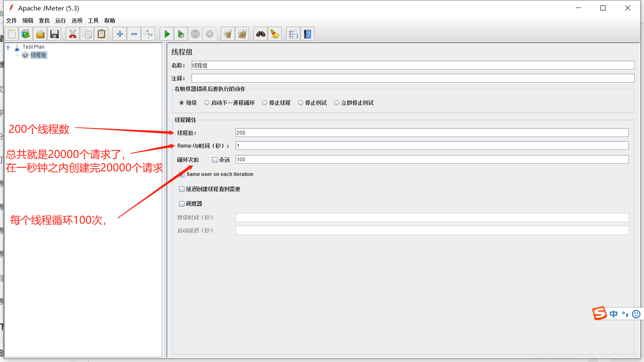Viewport: 644px width, 362px height.
Task: Click the Clear All brooms icon
Action: point(242,34)
